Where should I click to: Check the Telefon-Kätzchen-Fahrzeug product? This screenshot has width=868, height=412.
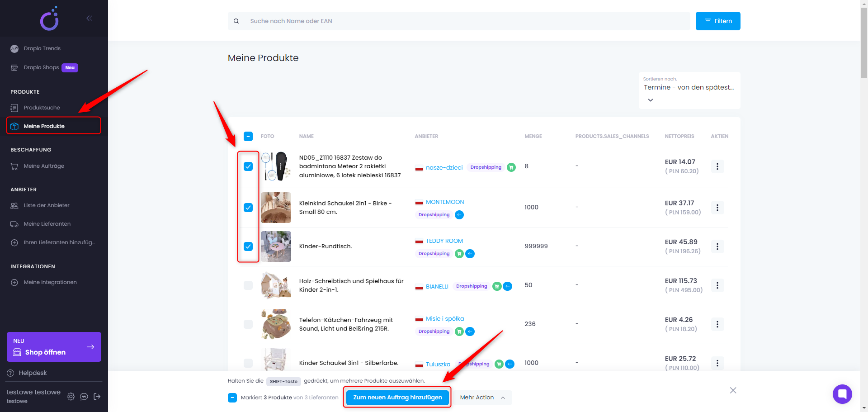click(x=248, y=324)
